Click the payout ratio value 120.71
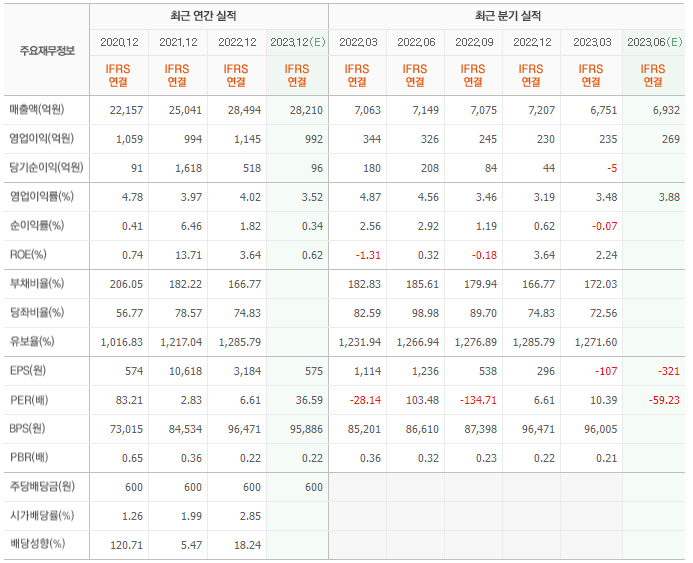This screenshot has width=693, height=563. coord(126,545)
